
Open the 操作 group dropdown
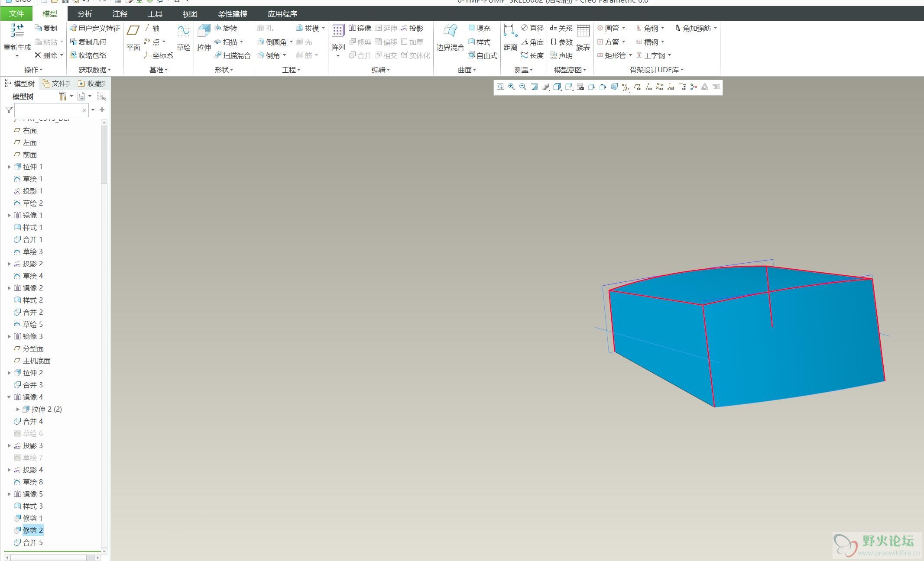(x=33, y=70)
